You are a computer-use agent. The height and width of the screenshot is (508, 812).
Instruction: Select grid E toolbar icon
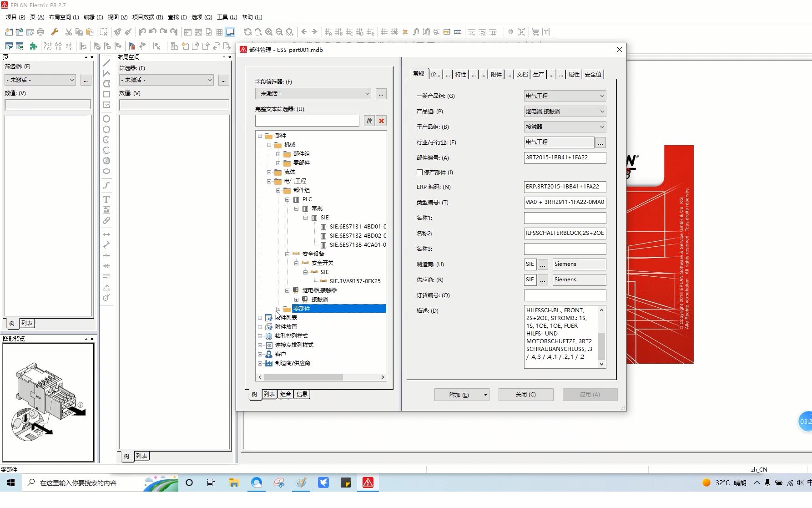[x=370, y=32]
